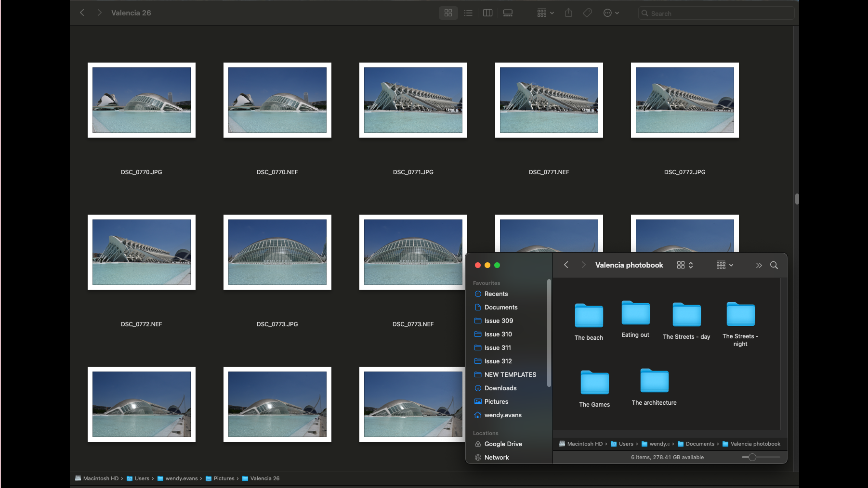Click Macintosh HD in the Valencia photobook path bar

[x=581, y=444]
